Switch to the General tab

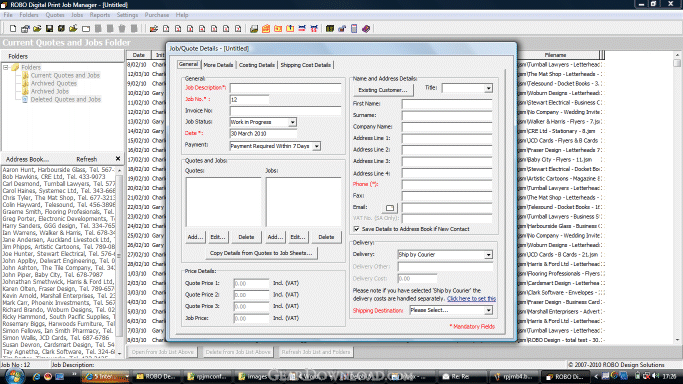188,64
